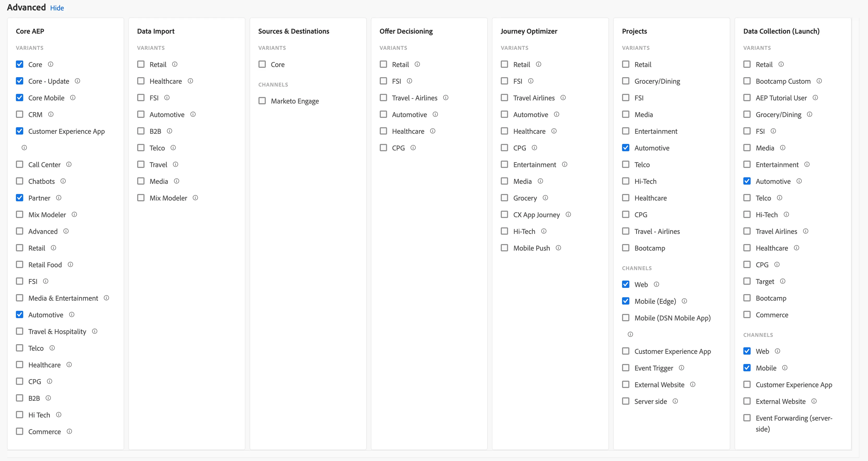Click the info icon next to CX App Journey
This screenshot has height=461, width=868.
pos(568,214)
